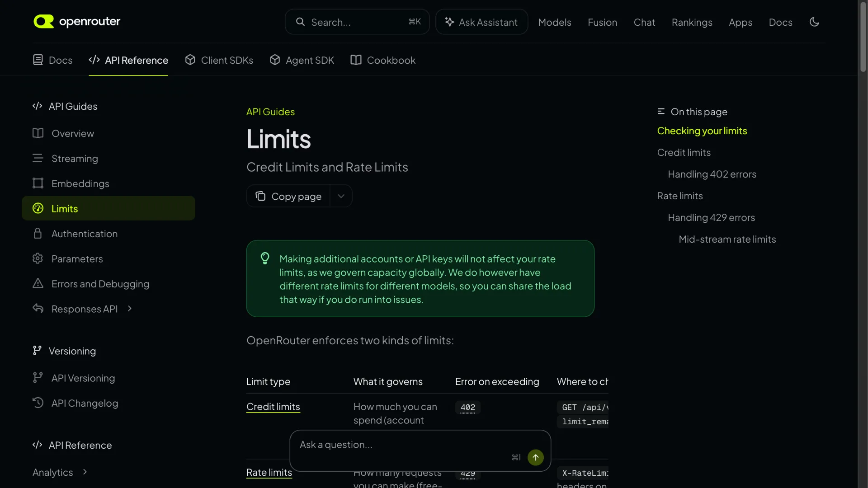Viewport: 868px width, 488px height.
Task: Open the Rankings menu item
Action: pos(692,22)
